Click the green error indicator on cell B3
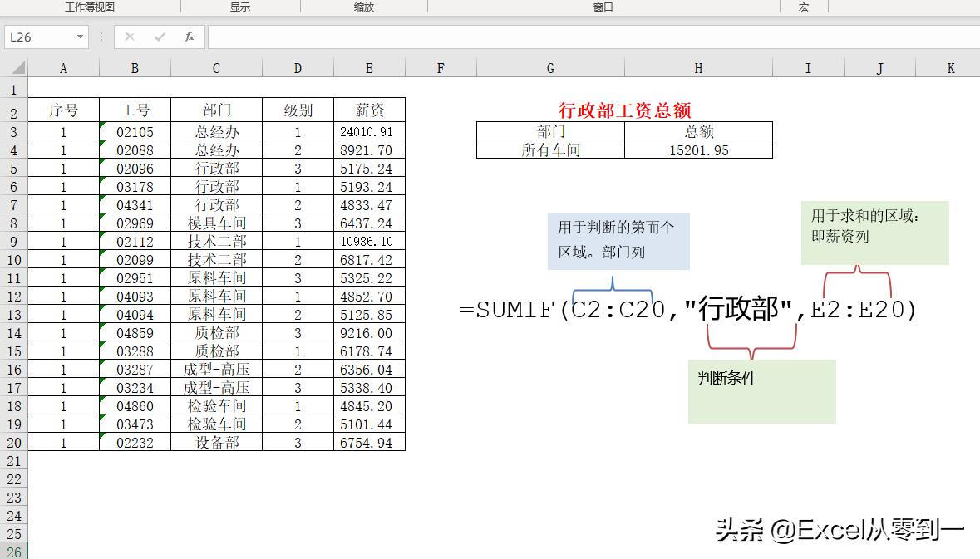 coord(102,125)
